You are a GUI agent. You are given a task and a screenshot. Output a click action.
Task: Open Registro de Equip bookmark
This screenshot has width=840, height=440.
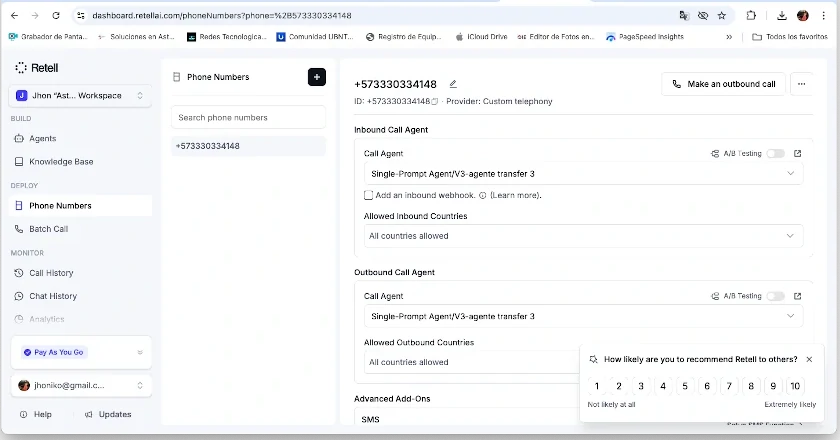pos(404,37)
